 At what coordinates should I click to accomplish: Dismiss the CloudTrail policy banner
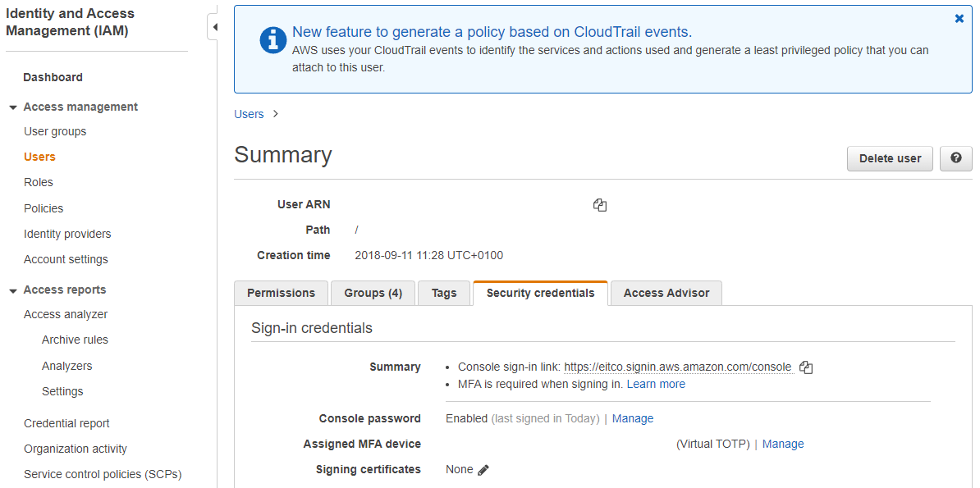959,19
